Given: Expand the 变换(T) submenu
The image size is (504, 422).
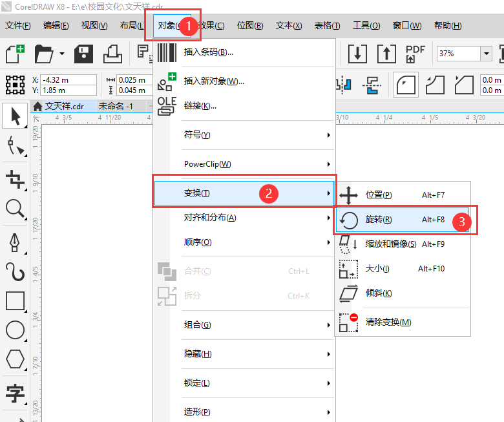Looking at the screenshot, I should click(x=244, y=193).
